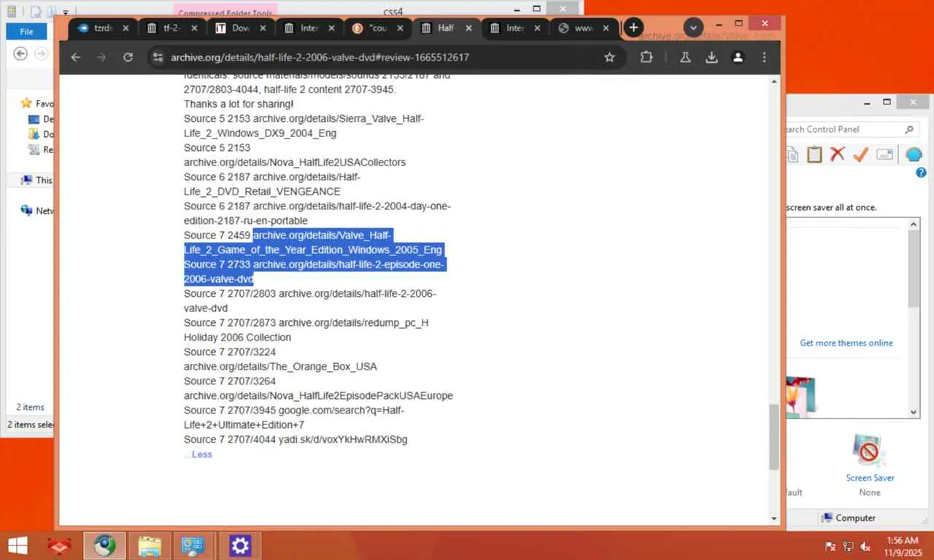
Task: Click the themes list scrollbar down arrow
Action: click(x=914, y=412)
